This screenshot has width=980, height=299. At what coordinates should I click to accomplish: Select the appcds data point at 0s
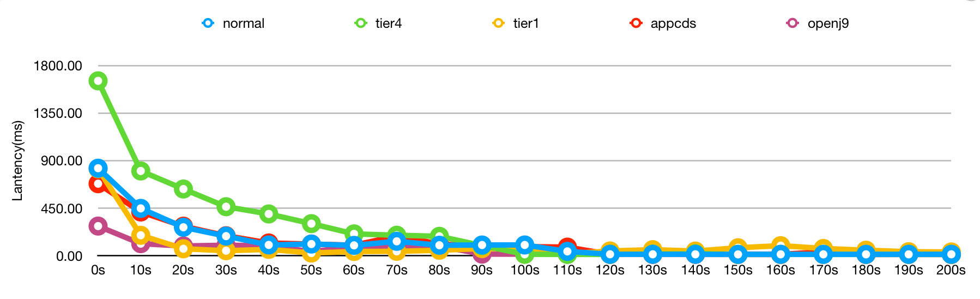(97, 184)
